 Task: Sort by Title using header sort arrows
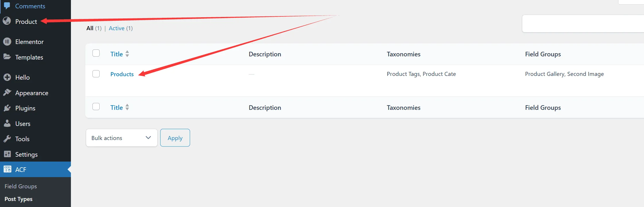pos(127,54)
